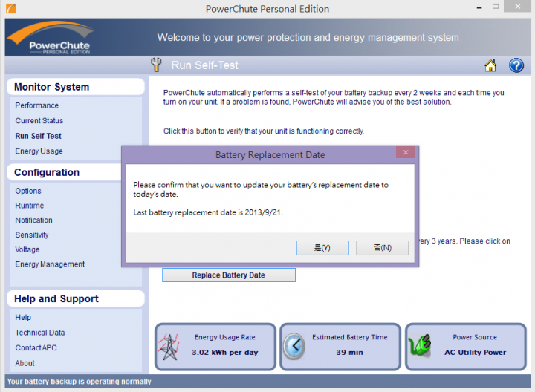The width and height of the screenshot is (535, 392).
Task: Open Contact APC page
Action: (36, 347)
